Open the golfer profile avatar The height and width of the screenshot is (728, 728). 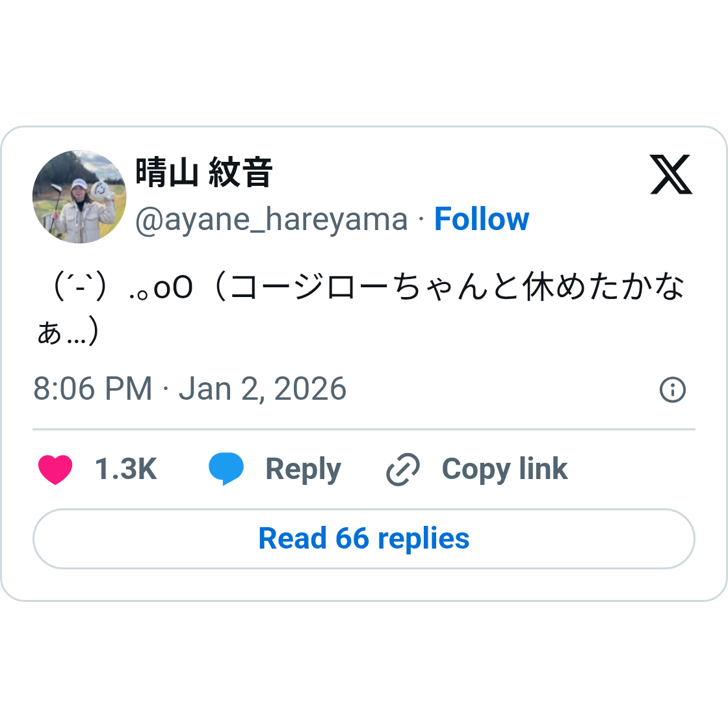pos(79,197)
